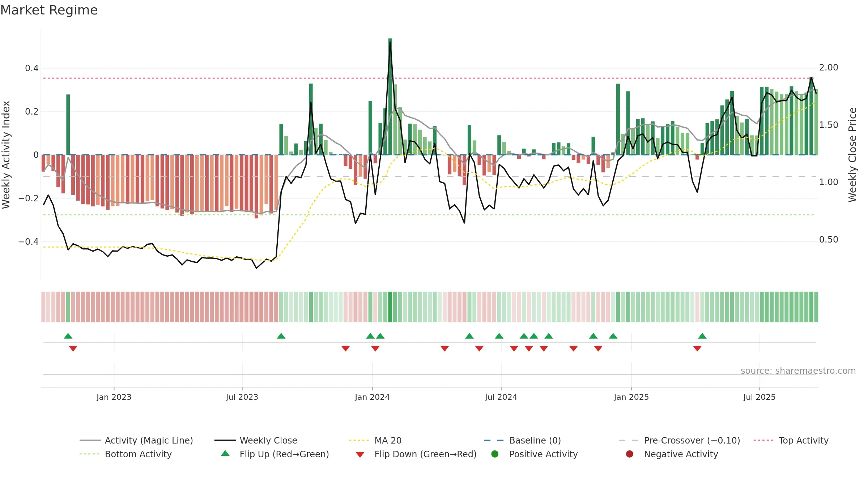Viewport: 868px width, 488px height.
Task: Click the Positive Activity legend item
Action: 535,454
